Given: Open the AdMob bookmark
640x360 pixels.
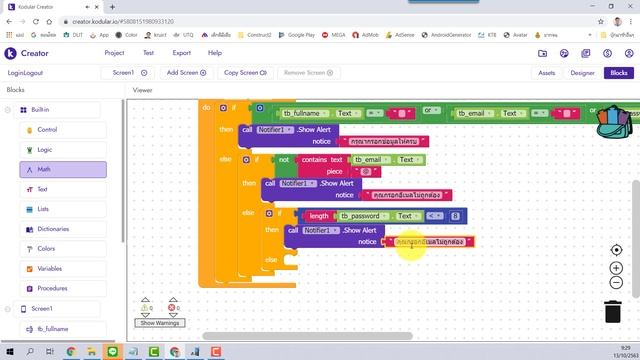Looking at the screenshot, I should tap(365, 35).
